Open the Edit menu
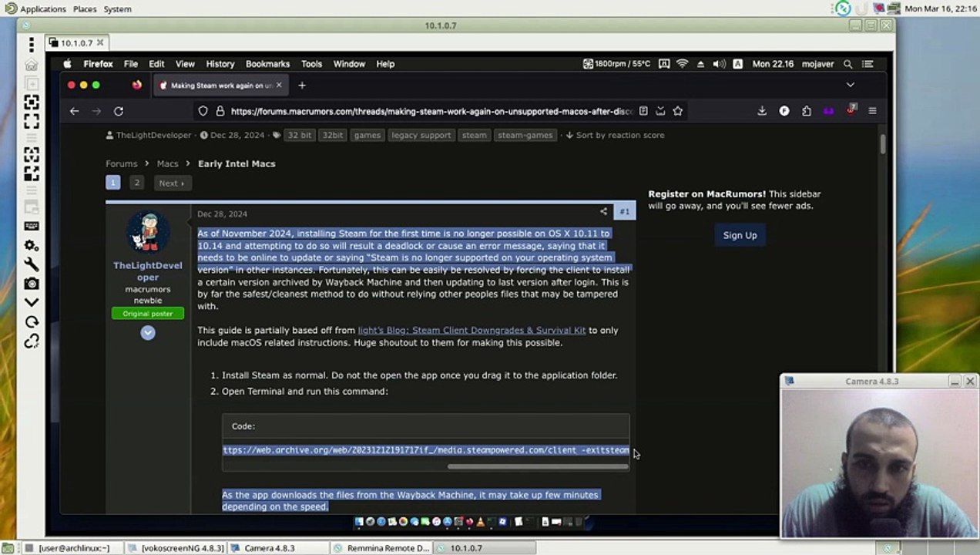Image resolution: width=980 pixels, height=555 pixels. (x=156, y=64)
